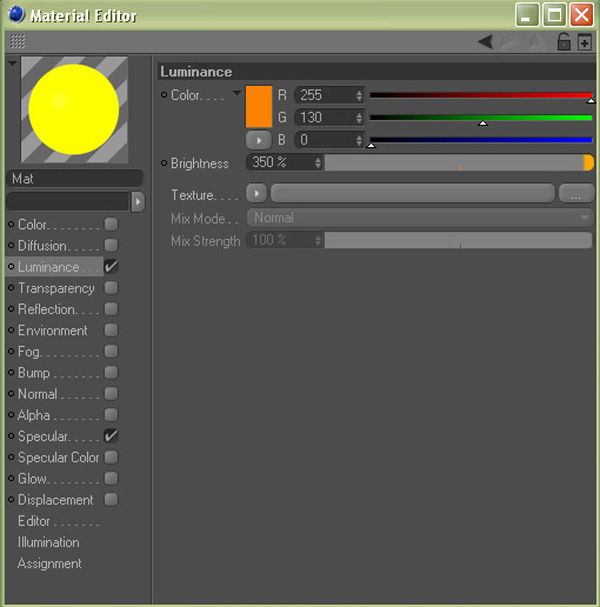This screenshot has height=607, width=600.
Task: Click the color mode arrow button beside B
Action: tap(257, 141)
